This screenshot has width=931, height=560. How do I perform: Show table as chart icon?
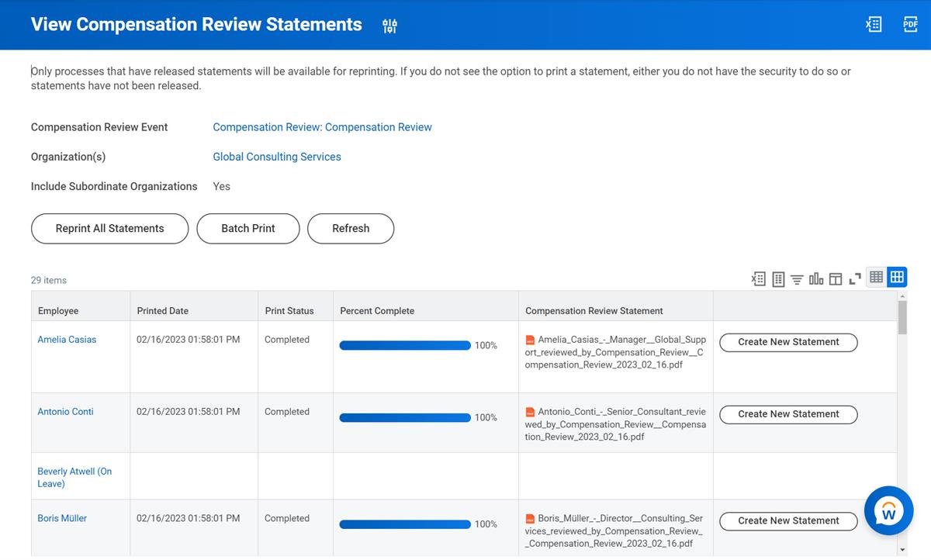tap(816, 278)
